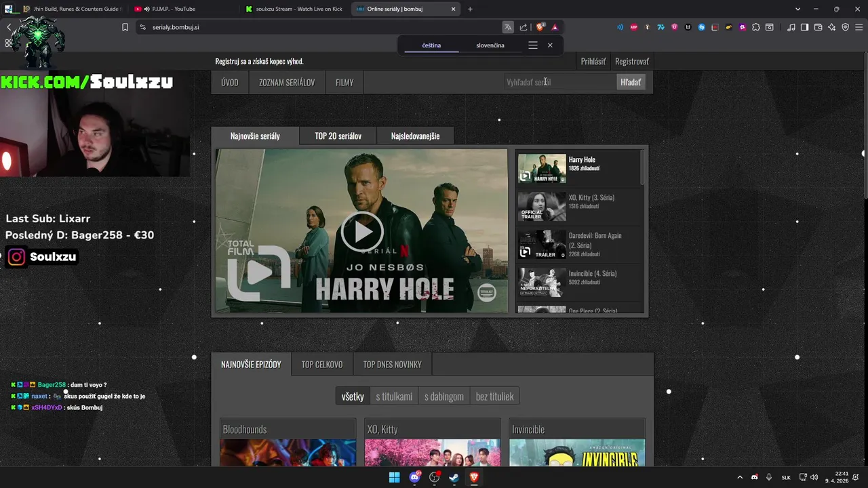Click the trailer list scrollbar
868x488 pixels.
(642, 167)
